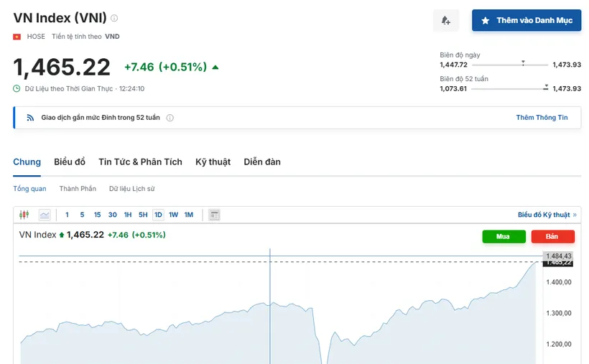Click info icon next to 52-week high notice
Viewport: 589px width, 364px height.
(x=170, y=118)
